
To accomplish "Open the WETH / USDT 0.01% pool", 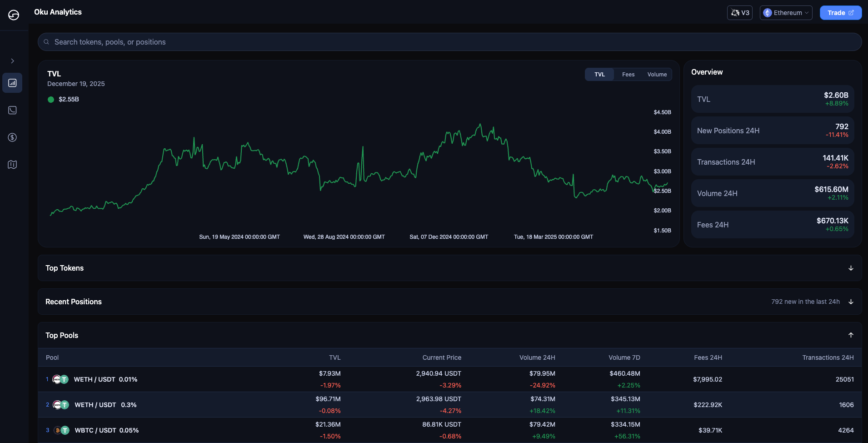I will [105, 379].
